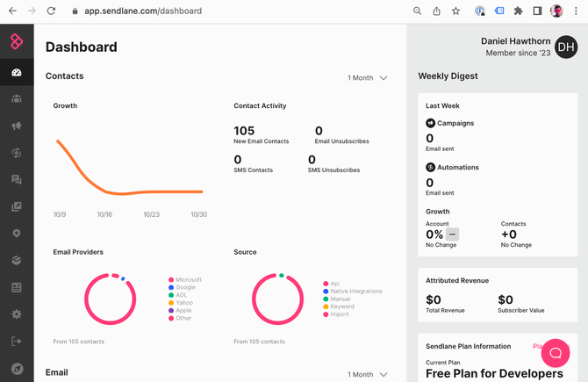This screenshot has width=588, height=382.
Task: Go forward with the browser forward arrow
Action: click(x=32, y=11)
